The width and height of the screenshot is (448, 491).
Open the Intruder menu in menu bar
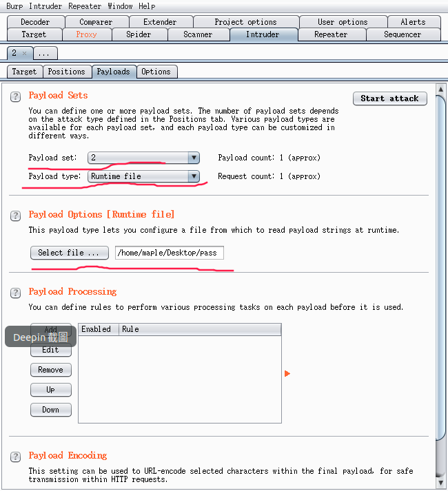click(x=45, y=6)
